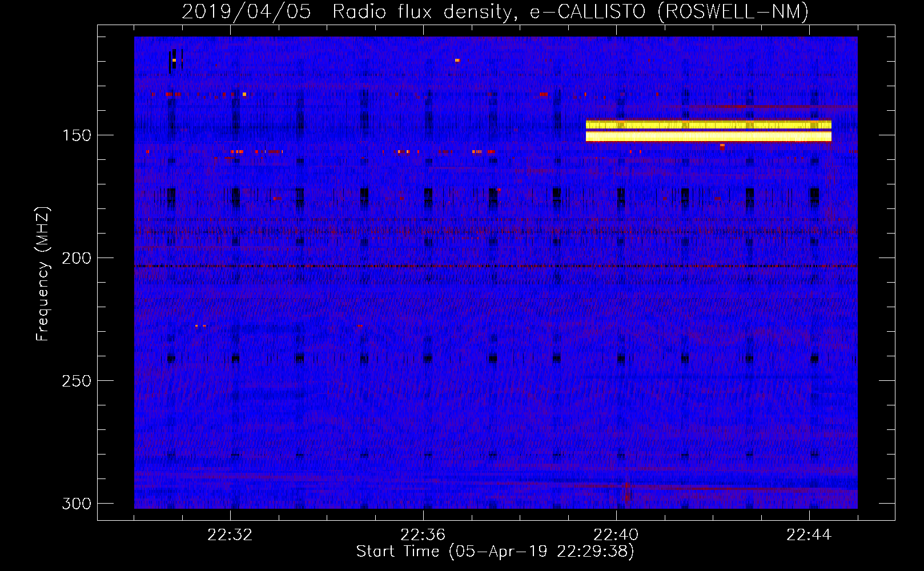
Task: Click the 250 frequency tick label
Action: pos(77,381)
